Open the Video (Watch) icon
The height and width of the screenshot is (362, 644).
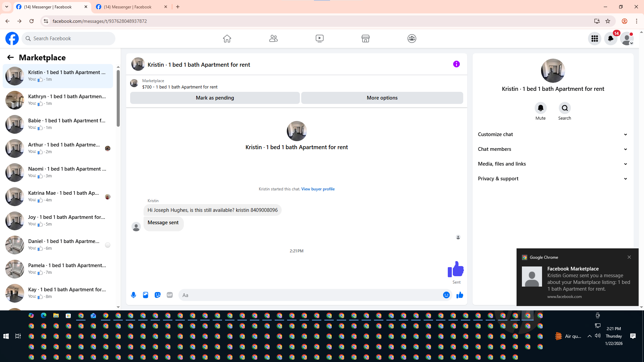(x=320, y=39)
